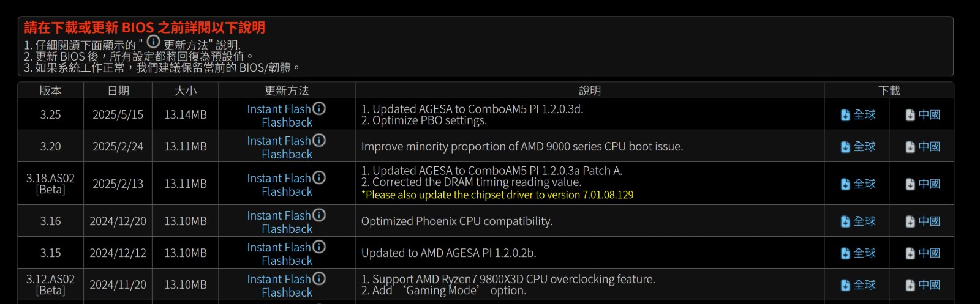Open Instant Flash instructions for version 3.15
The image size is (980, 304).
pos(279,247)
